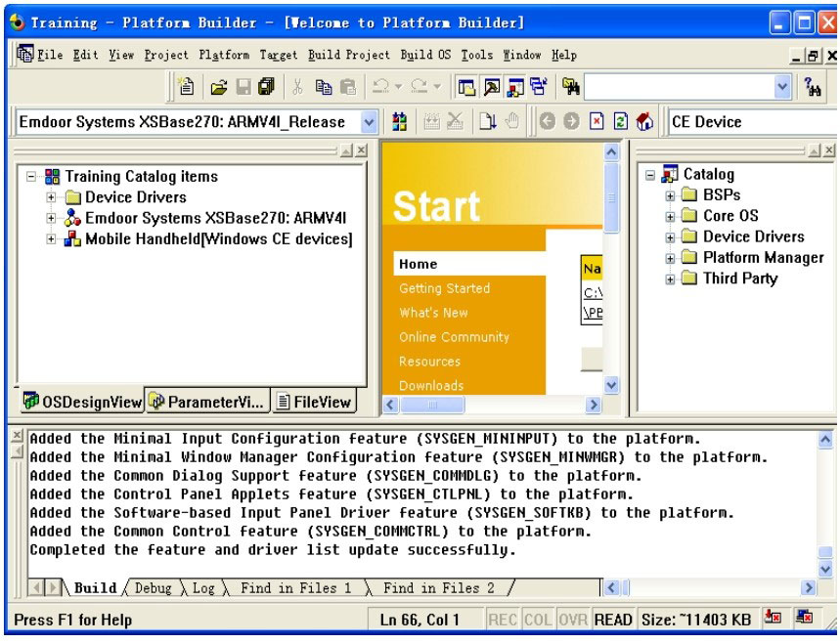Open the Undo history dropdown arrow
Image resolution: width=840 pixels, height=643 pixels.
click(x=398, y=86)
